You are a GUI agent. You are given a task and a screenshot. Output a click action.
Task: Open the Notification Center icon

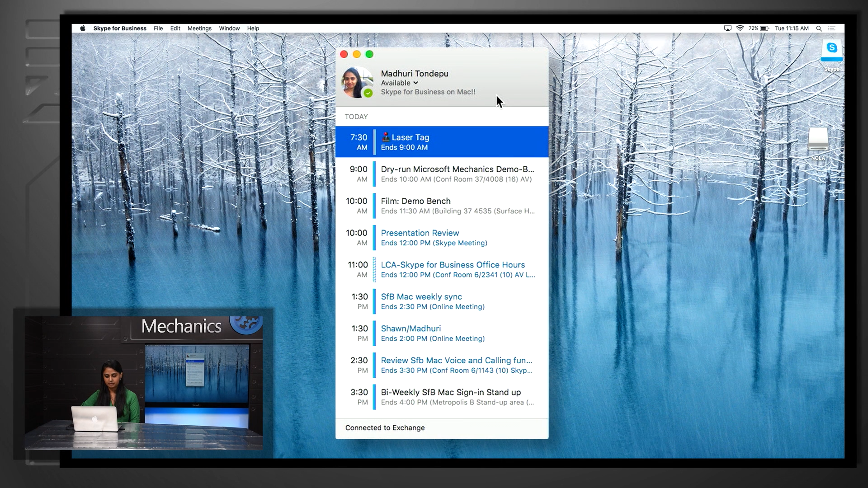pos(832,28)
